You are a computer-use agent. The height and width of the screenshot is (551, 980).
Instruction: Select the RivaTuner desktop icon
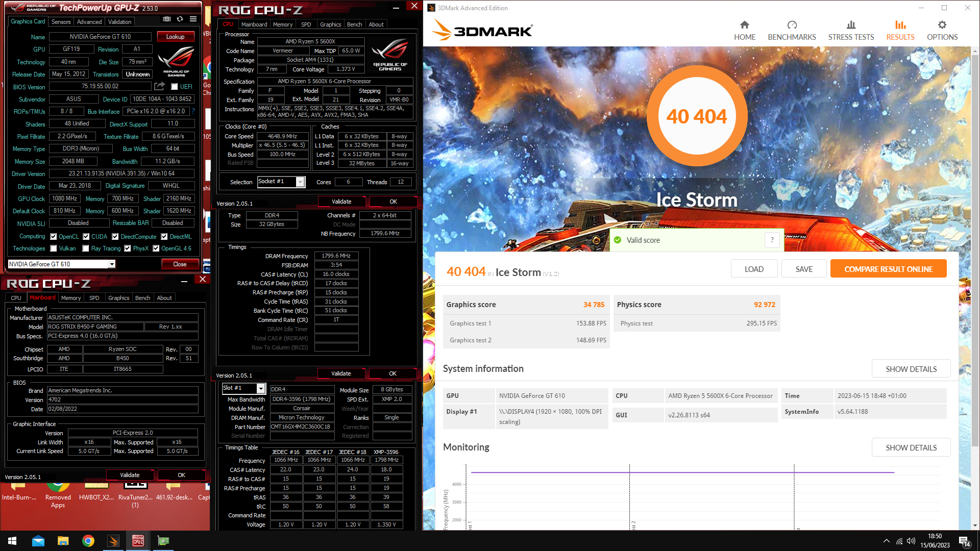click(135, 496)
